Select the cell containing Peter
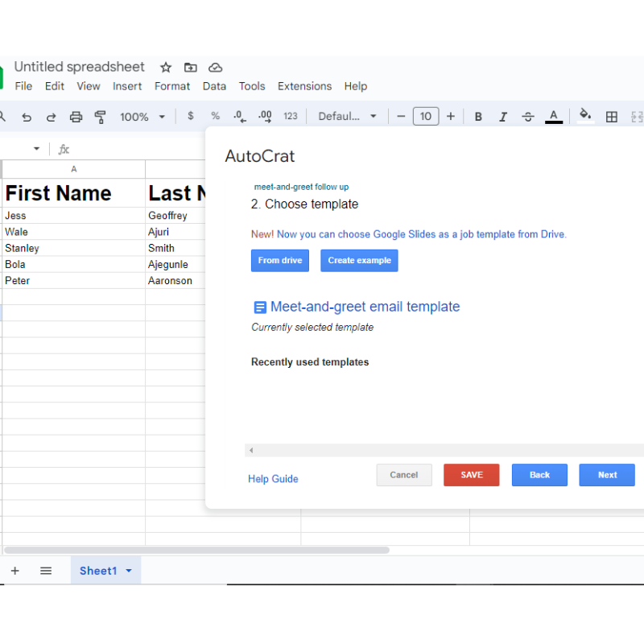The image size is (644, 644). [74, 280]
